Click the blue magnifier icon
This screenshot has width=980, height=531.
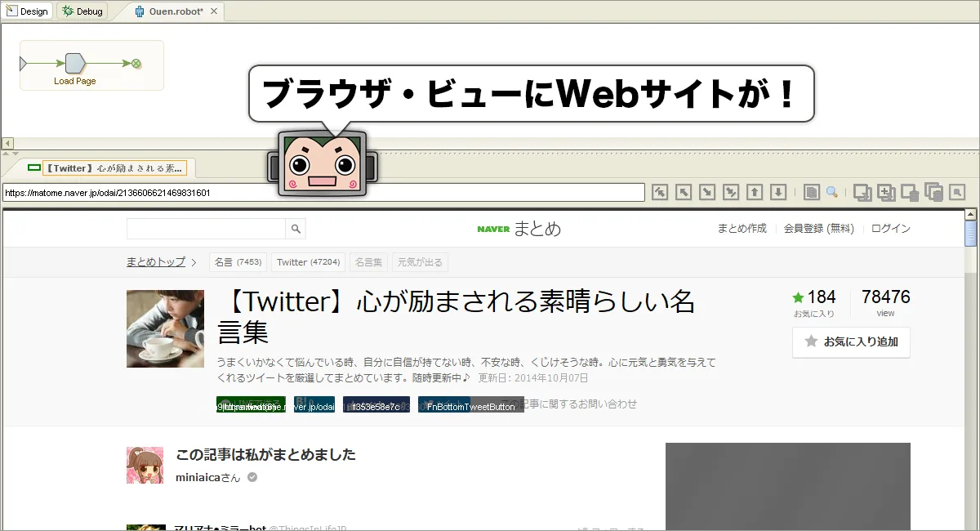coord(832,192)
